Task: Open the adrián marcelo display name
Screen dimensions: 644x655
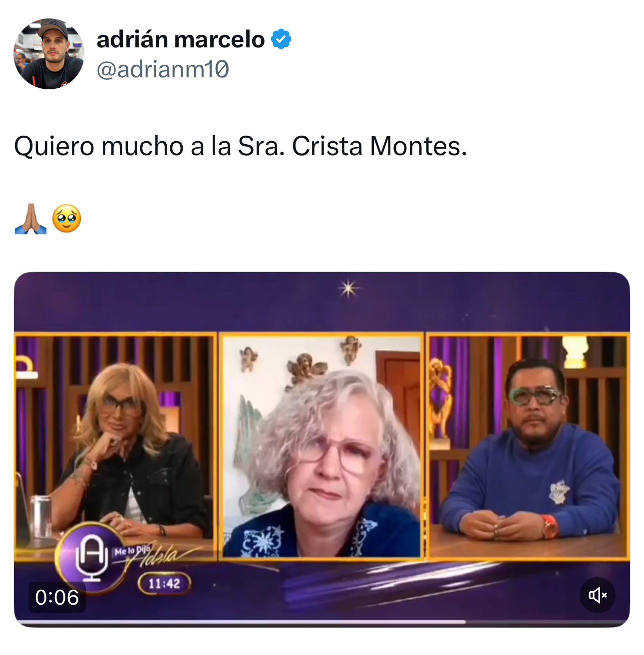Action: click(x=180, y=39)
